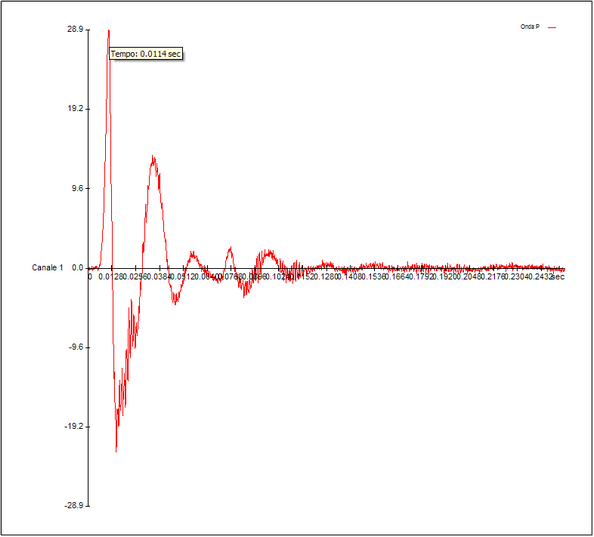Viewport: 594px width, 537px height.
Task: Click the Canale 1 axis label
Action: click(47, 268)
